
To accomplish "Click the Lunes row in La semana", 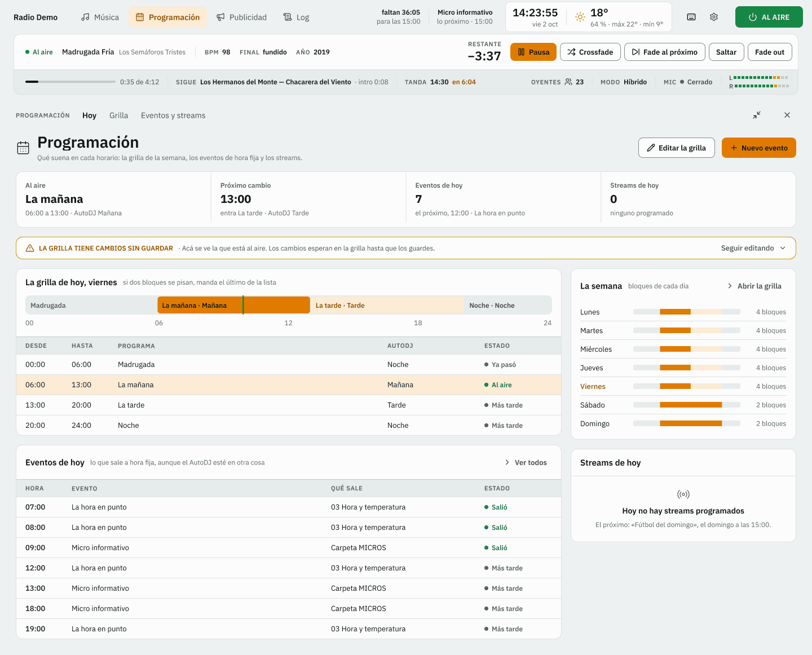I will click(x=683, y=312).
